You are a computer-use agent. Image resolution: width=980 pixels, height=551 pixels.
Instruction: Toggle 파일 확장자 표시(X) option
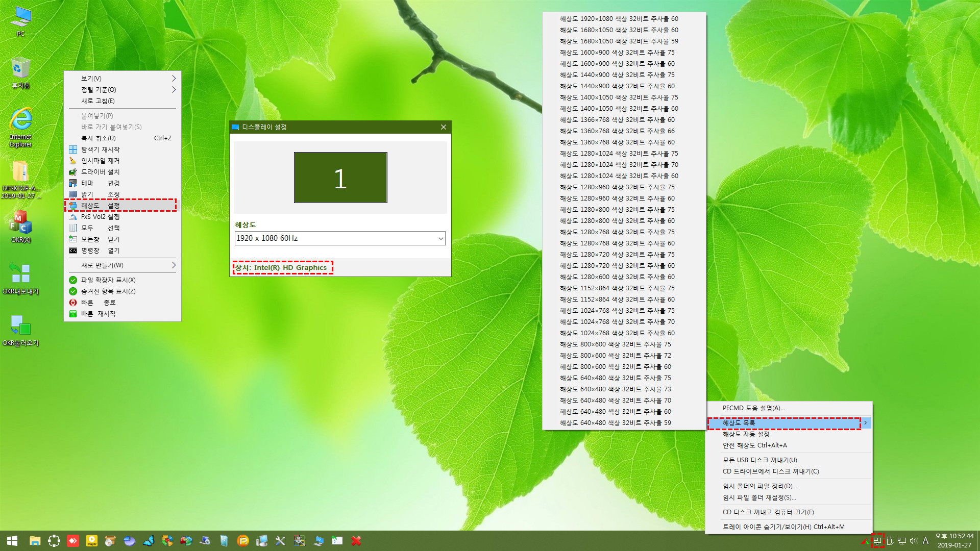122,280
